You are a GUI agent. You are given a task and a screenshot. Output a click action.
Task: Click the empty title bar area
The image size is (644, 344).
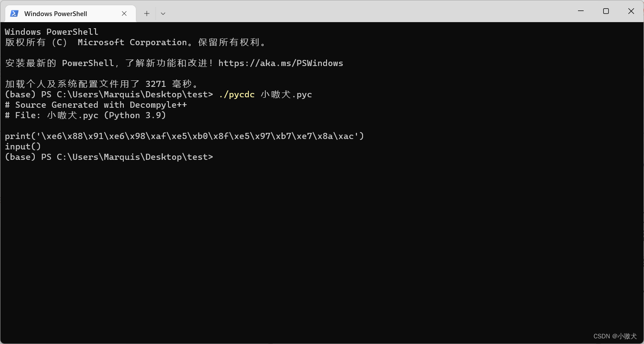coord(369,11)
